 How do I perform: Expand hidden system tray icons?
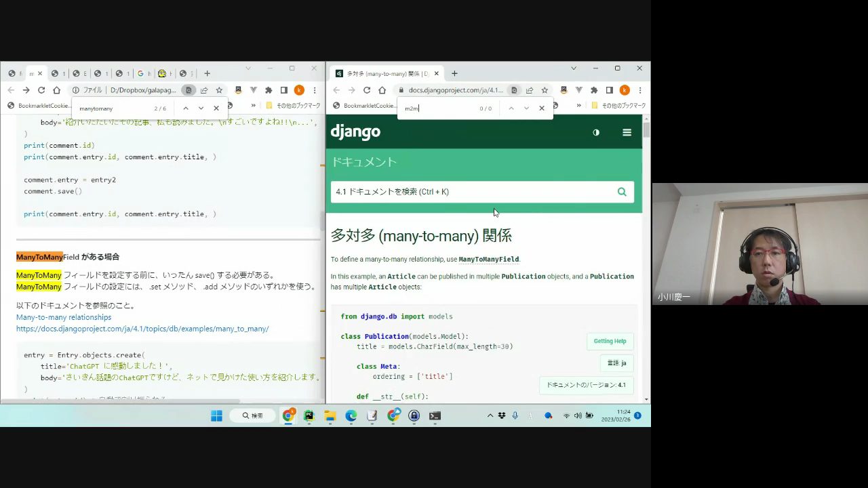pos(490,415)
